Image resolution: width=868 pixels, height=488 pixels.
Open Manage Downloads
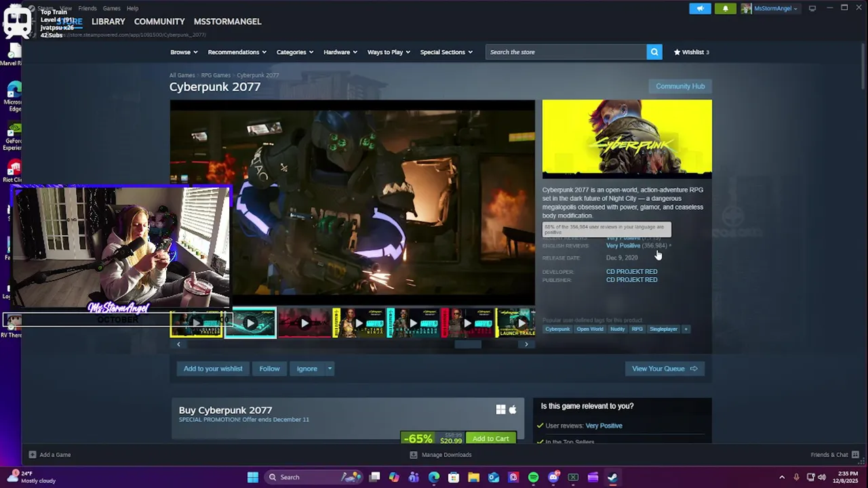(x=441, y=455)
